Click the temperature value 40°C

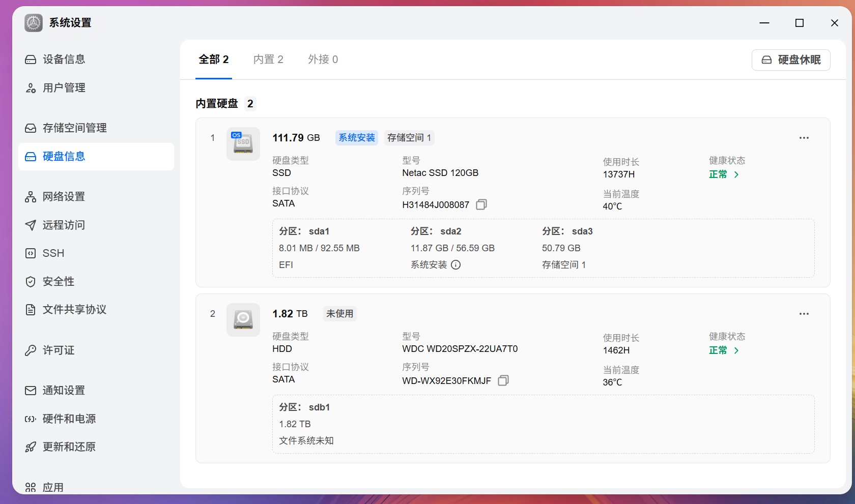pos(612,206)
